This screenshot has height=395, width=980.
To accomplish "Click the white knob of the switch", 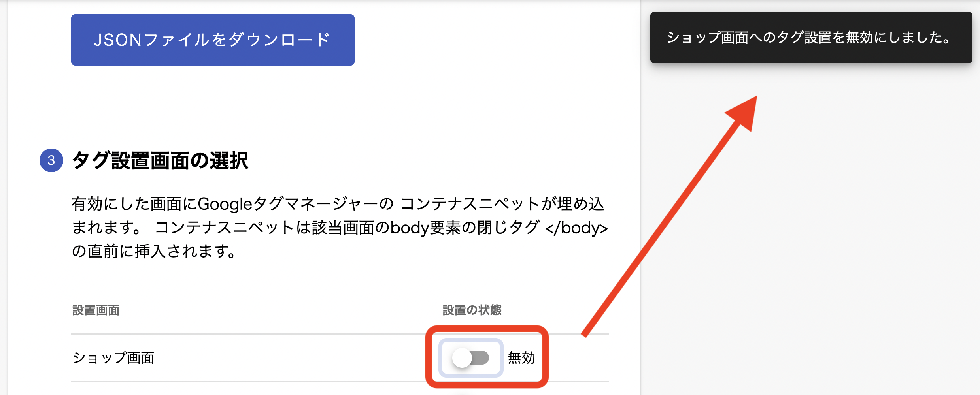I will tap(462, 358).
